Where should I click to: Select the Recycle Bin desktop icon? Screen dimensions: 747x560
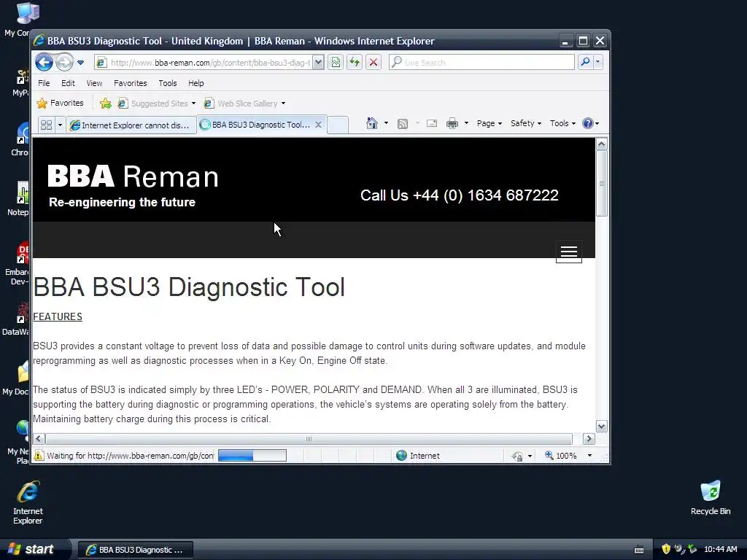click(711, 498)
